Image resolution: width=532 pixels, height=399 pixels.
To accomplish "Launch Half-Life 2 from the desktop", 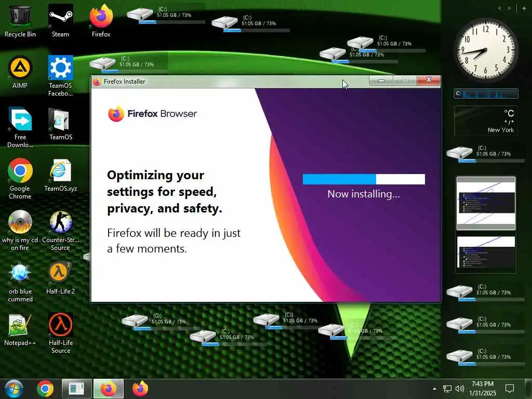I will click(60, 278).
